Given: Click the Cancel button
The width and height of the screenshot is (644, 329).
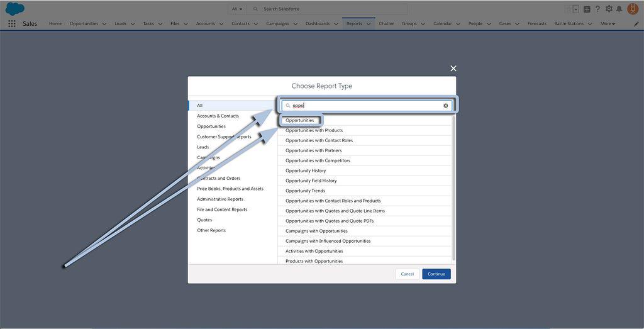Looking at the screenshot, I should 408,274.
